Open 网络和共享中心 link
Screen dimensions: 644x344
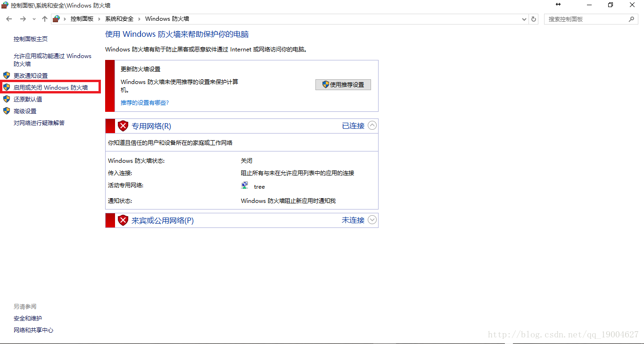(x=33, y=330)
